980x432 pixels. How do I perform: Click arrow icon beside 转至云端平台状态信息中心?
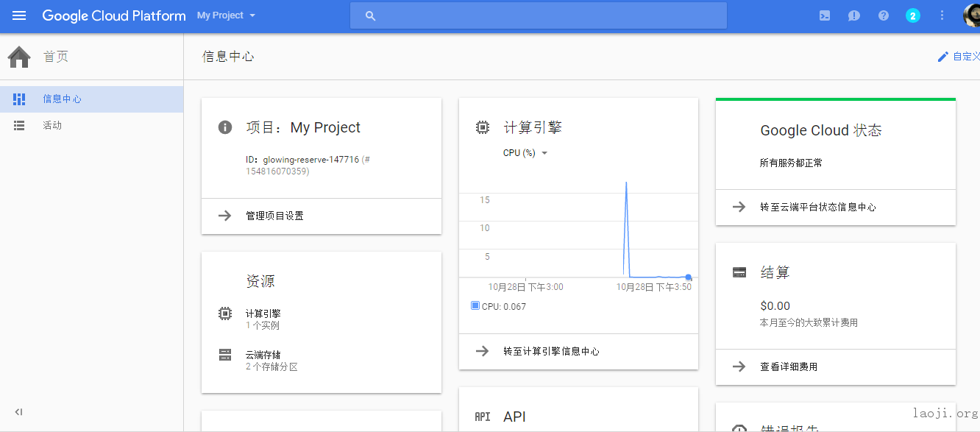click(x=739, y=207)
